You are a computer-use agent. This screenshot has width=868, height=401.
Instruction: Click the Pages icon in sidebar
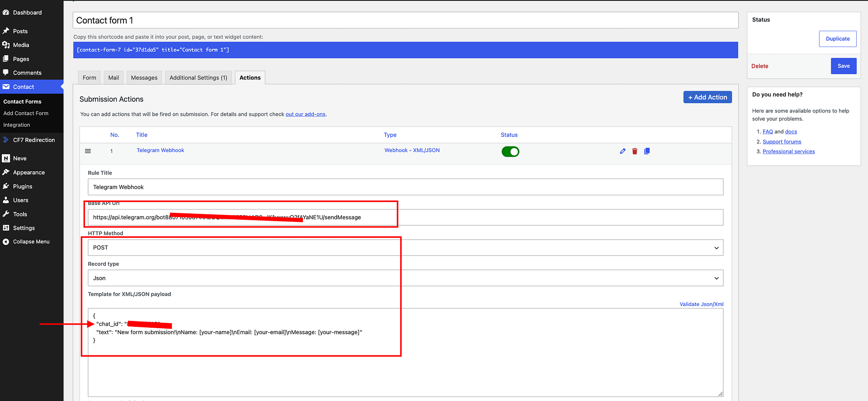6,59
